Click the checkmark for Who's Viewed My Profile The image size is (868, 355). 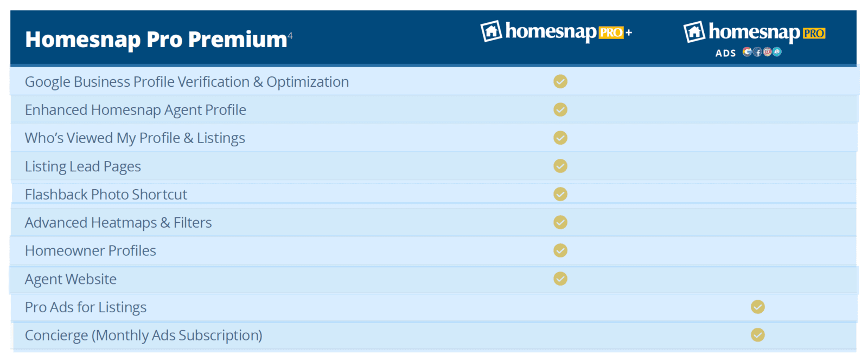coord(560,138)
